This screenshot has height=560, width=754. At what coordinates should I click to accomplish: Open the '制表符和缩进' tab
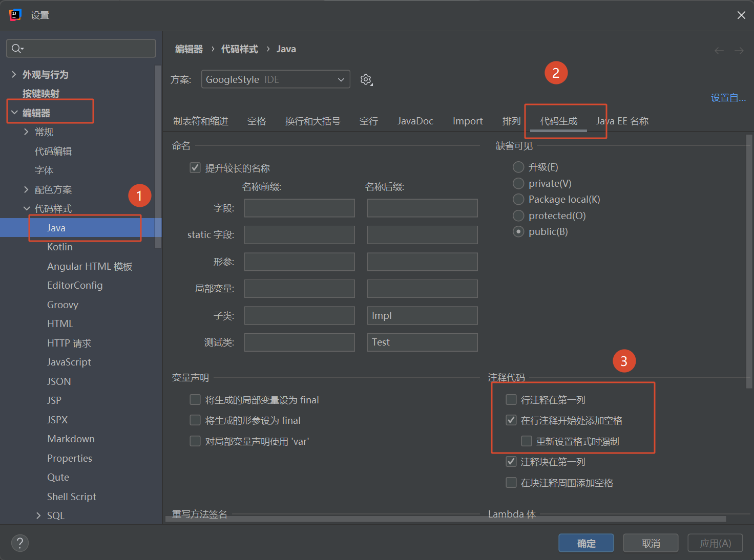[201, 121]
